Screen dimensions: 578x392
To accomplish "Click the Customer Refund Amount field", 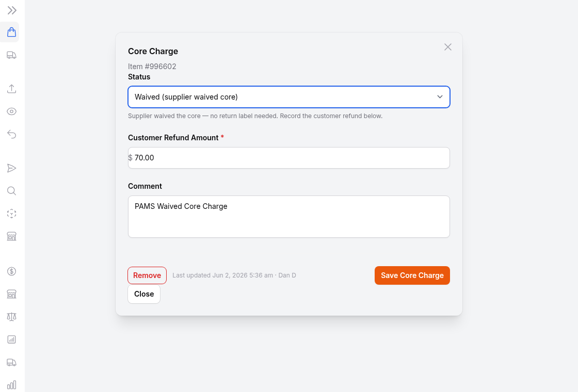I will point(289,158).
